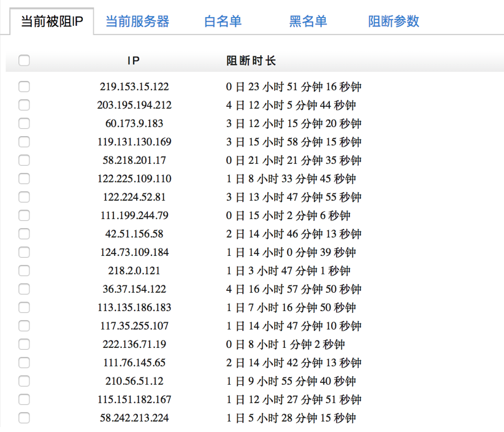Screen dimensions: 504x432
Task: Check the box beside 218.2.0.121
Action: [x=24, y=271]
